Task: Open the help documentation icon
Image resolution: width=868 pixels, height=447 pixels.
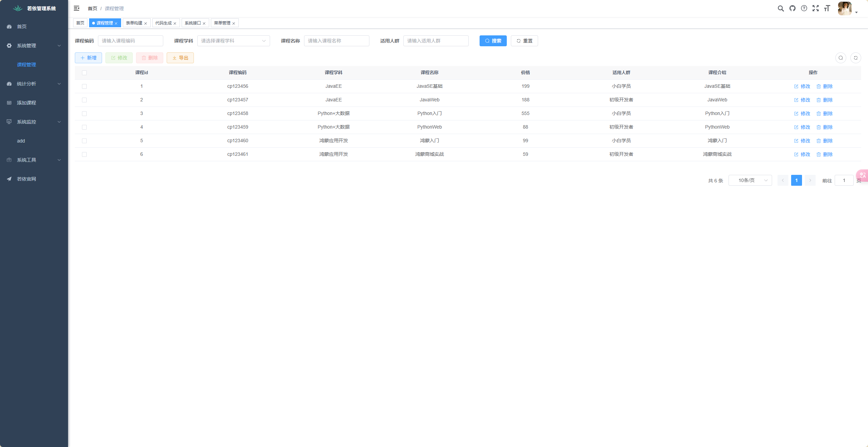Action: [x=804, y=9]
